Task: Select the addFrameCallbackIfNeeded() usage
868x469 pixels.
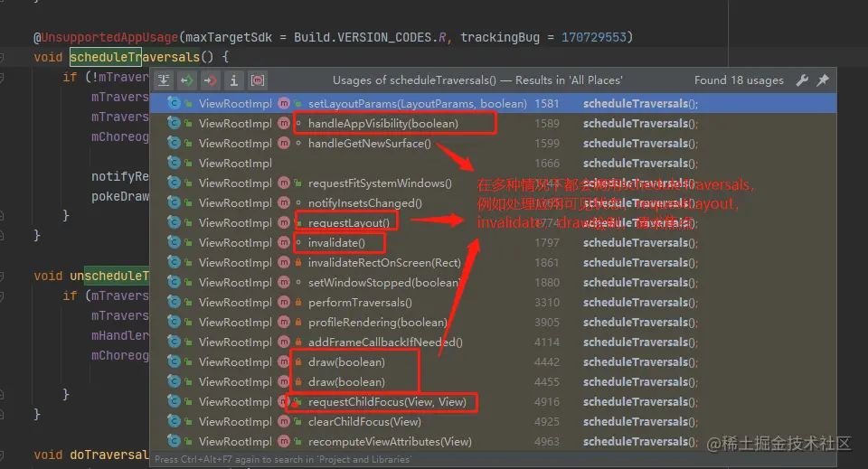Action: tap(494, 342)
